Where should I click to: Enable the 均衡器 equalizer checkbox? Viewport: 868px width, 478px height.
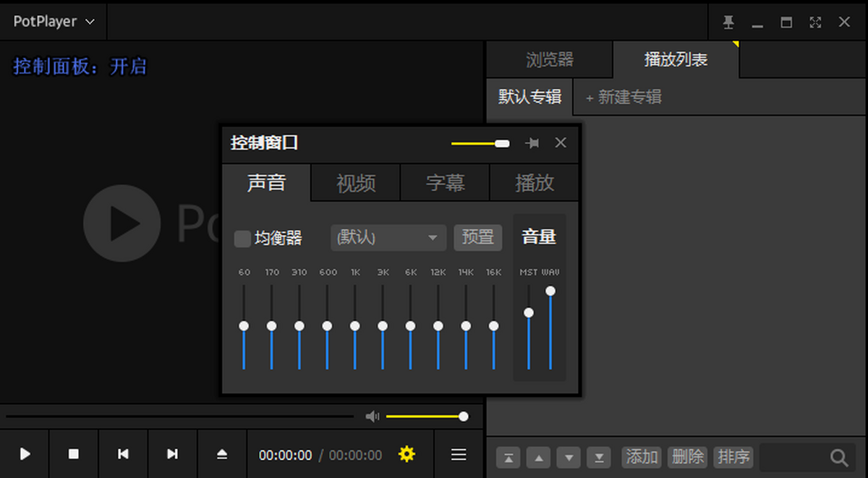(243, 238)
